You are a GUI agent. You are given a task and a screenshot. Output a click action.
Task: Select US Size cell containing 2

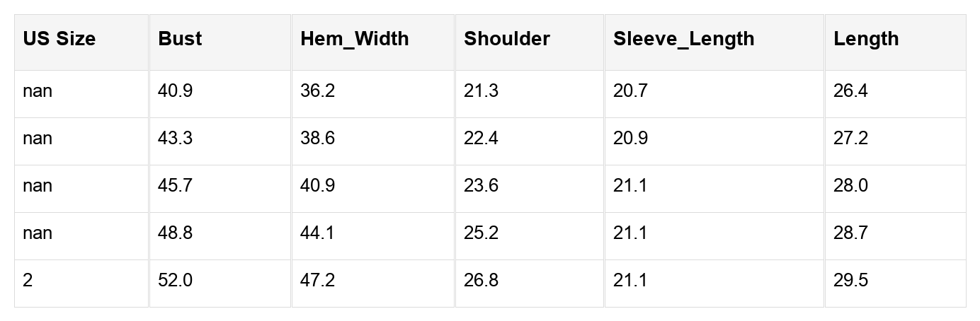pyautogui.click(x=28, y=281)
